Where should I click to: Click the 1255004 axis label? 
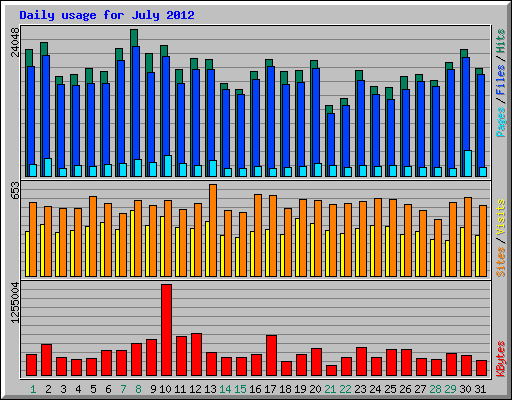15,302
